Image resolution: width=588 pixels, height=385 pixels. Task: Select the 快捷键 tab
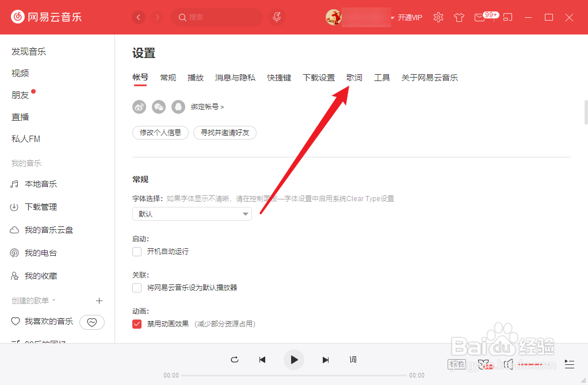[x=279, y=78]
